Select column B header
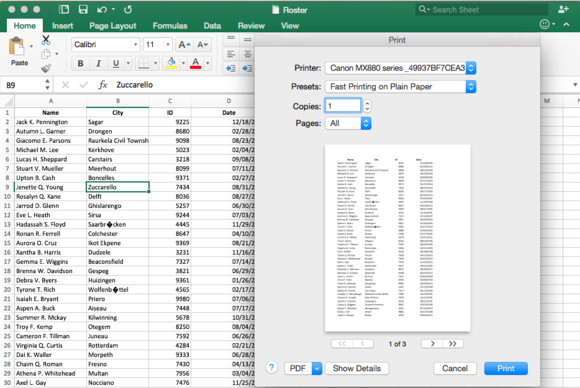 [118, 101]
